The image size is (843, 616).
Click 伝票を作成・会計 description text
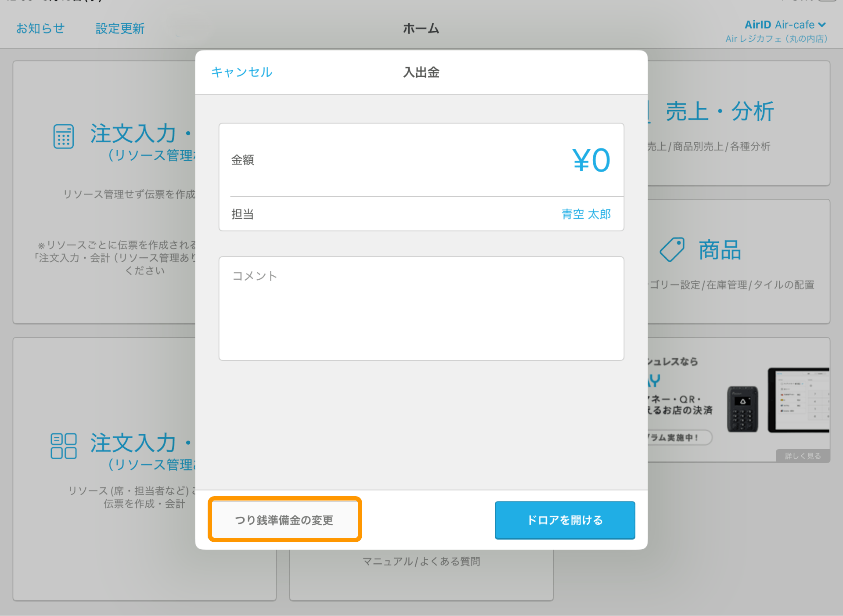[144, 504]
